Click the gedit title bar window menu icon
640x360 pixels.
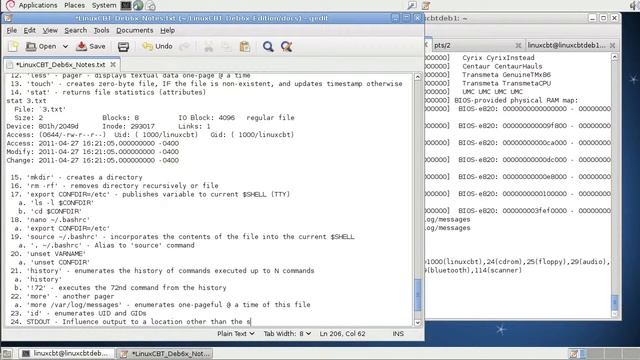pyautogui.click(x=8, y=18)
